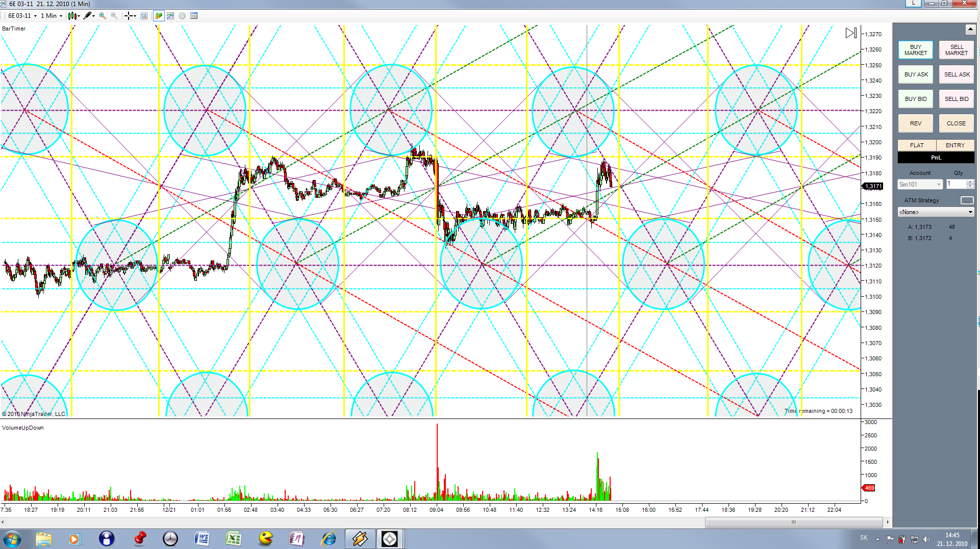Open the data box magnifier icon
The width and height of the screenshot is (980, 549).
[144, 16]
